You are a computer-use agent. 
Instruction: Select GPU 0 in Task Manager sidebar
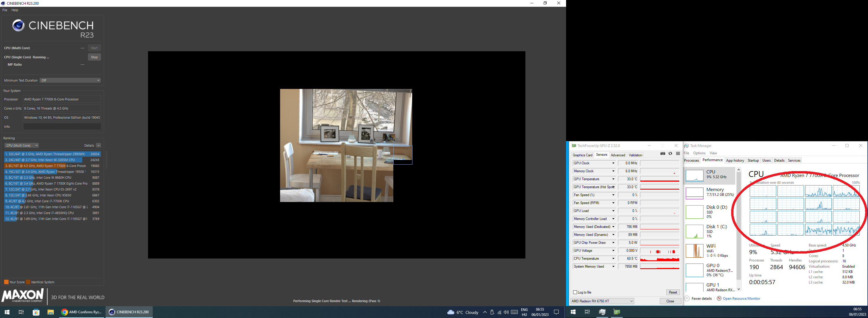[710, 270]
